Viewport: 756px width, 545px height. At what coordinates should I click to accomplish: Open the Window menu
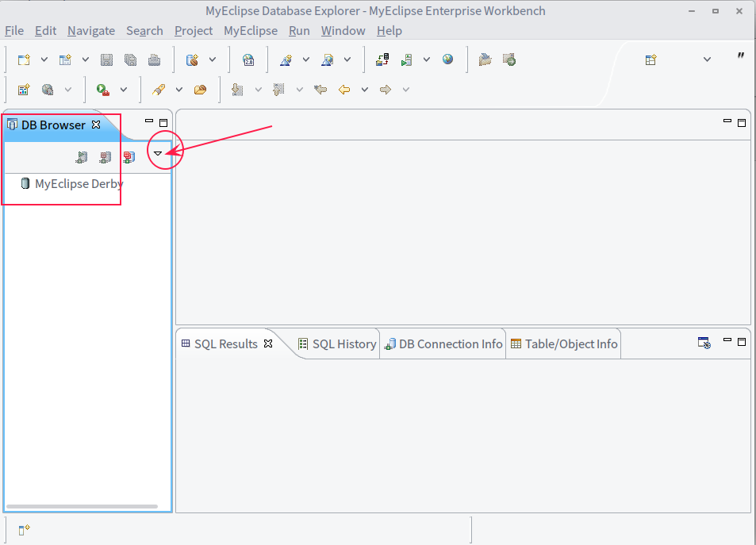343,31
